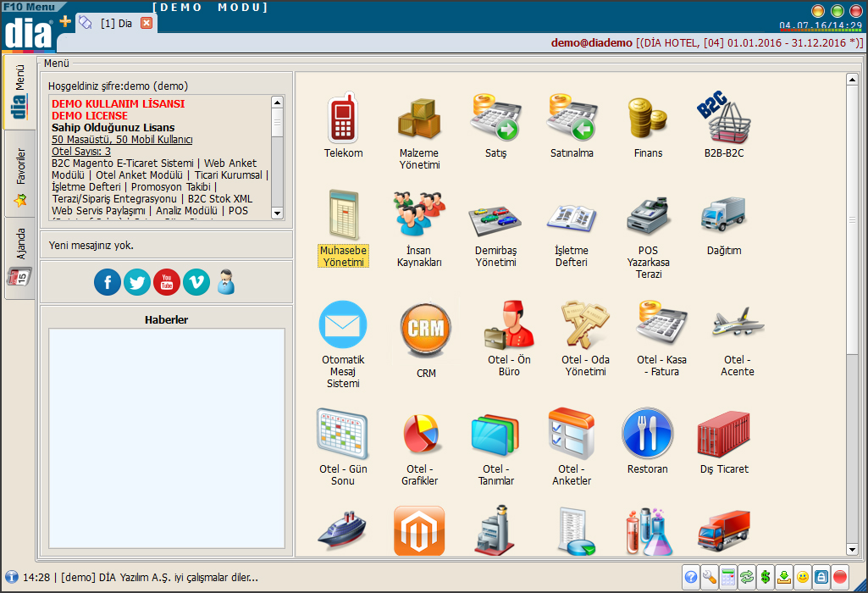Image resolution: width=868 pixels, height=593 pixels.
Task: Click the ship module icon
Action: click(x=342, y=529)
